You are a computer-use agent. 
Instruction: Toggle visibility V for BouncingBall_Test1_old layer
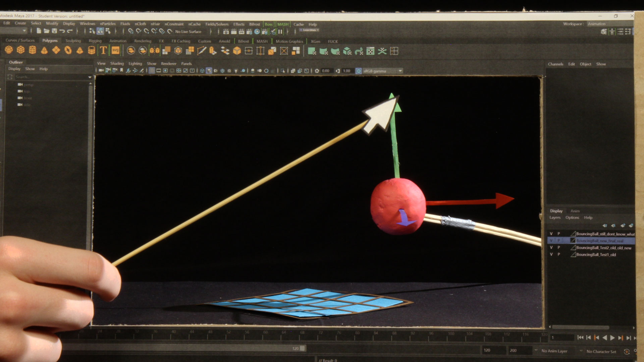click(x=551, y=254)
